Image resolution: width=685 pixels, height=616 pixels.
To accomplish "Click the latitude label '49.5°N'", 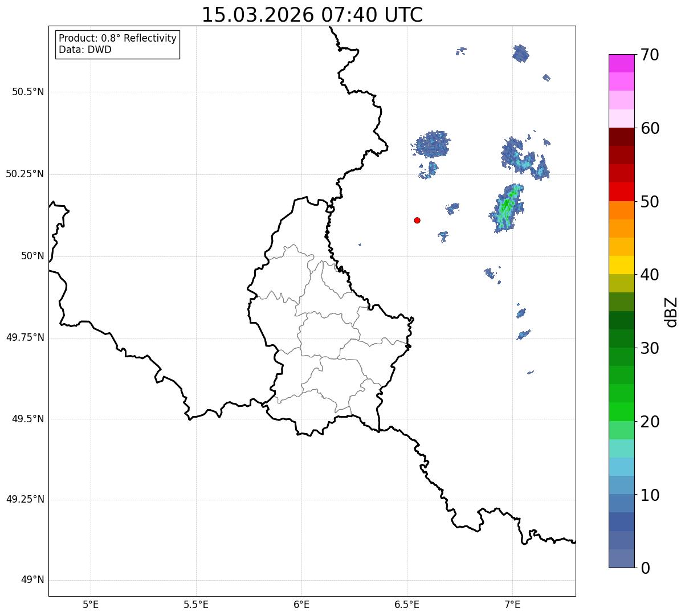I will coord(28,419).
